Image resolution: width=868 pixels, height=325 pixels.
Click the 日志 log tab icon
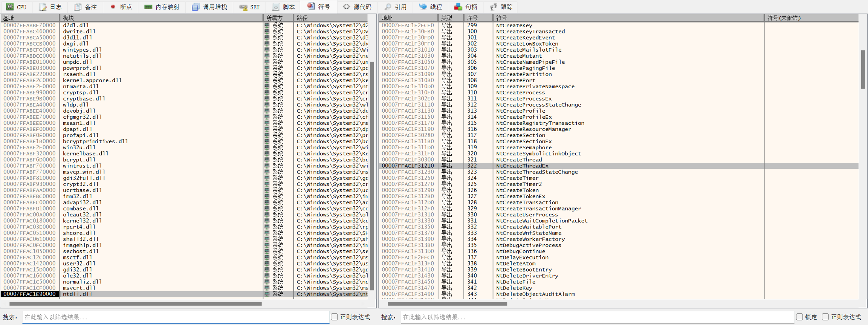[43, 7]
